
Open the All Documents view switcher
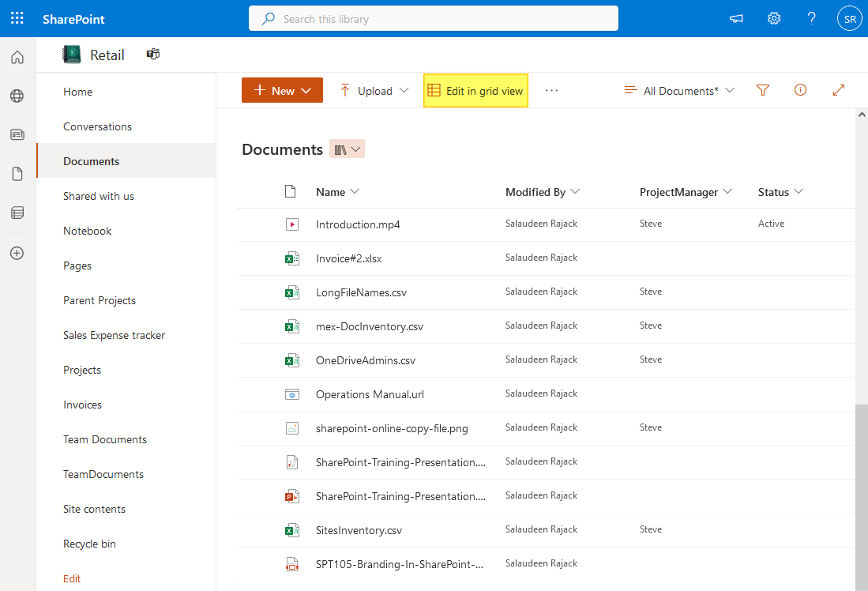679,91
